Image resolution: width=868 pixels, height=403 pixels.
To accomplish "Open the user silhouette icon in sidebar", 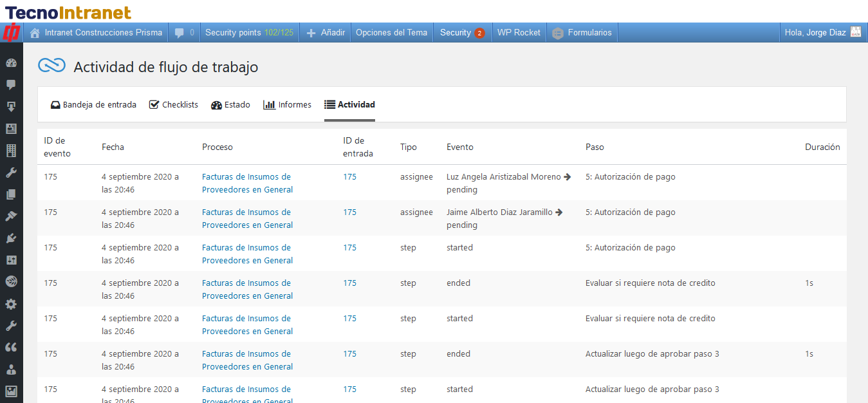I will coord(11,370).
